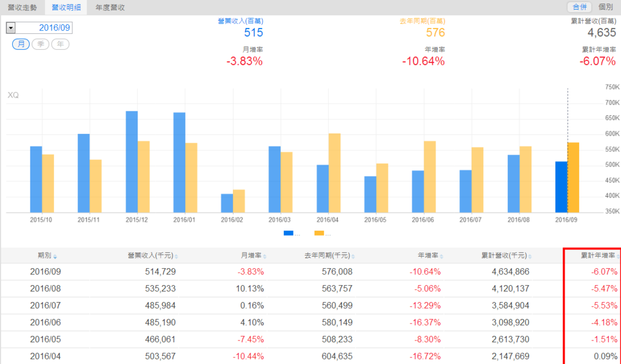
Task: Click cumulative revenue cell 3,584,904
Action: click(511, 305)
